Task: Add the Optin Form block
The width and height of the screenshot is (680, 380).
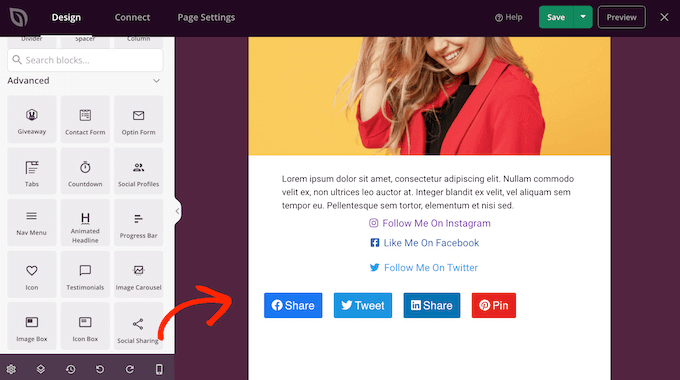Action: (x=138, y=119)
